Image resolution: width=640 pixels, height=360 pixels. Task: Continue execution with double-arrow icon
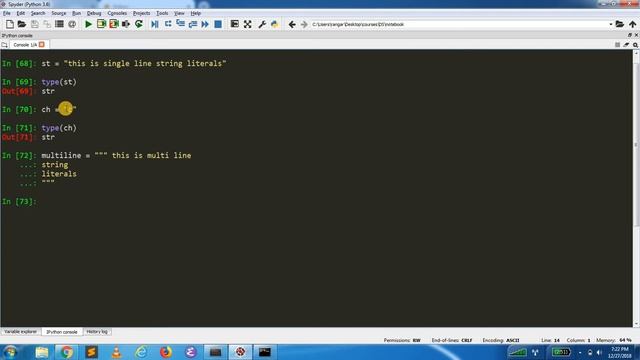tap(205, 24)
